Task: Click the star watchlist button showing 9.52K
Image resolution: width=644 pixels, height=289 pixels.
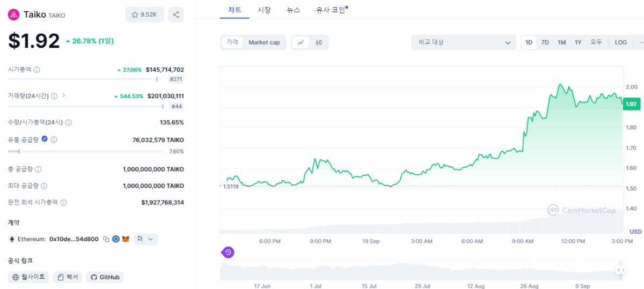Action: coord(144,14)
